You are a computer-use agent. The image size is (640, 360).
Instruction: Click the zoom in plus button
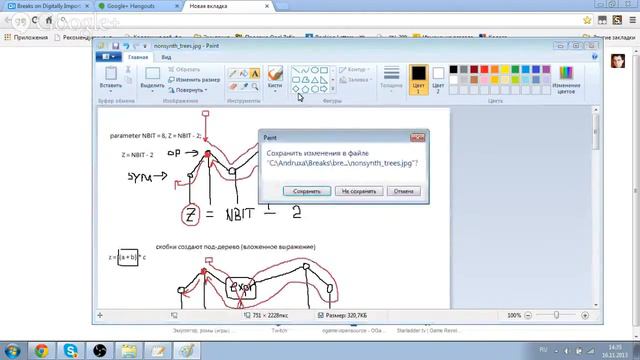585,316
